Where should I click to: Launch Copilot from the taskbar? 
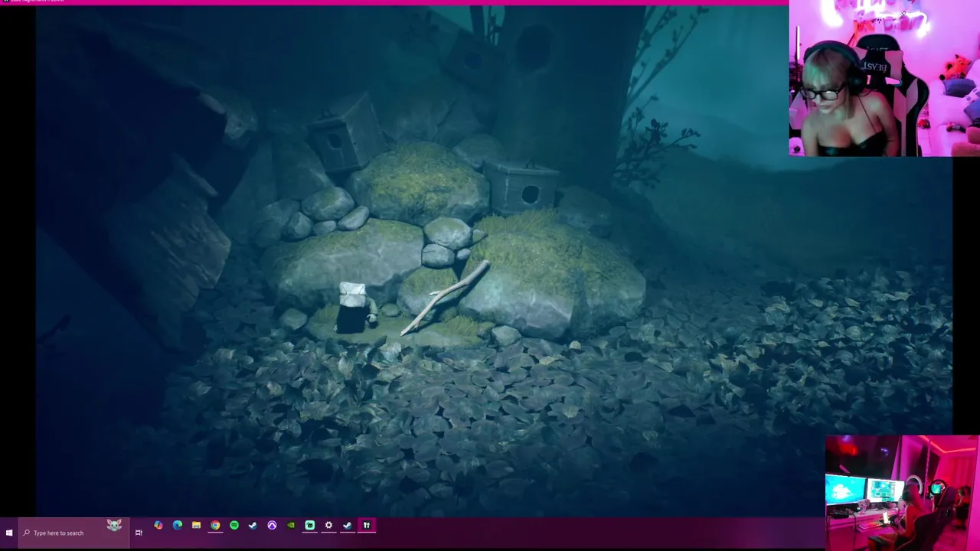pyautogui.click(x=158, y=525)
